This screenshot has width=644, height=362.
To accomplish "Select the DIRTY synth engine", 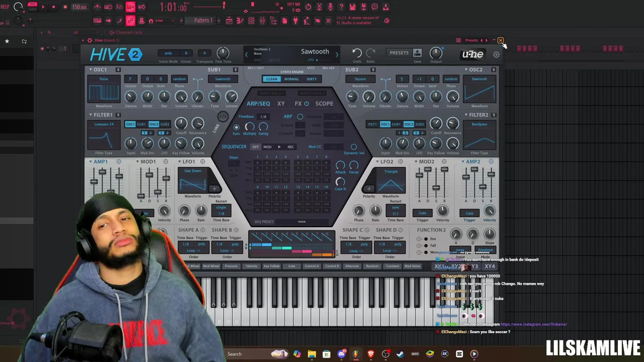I will [311, 79].
